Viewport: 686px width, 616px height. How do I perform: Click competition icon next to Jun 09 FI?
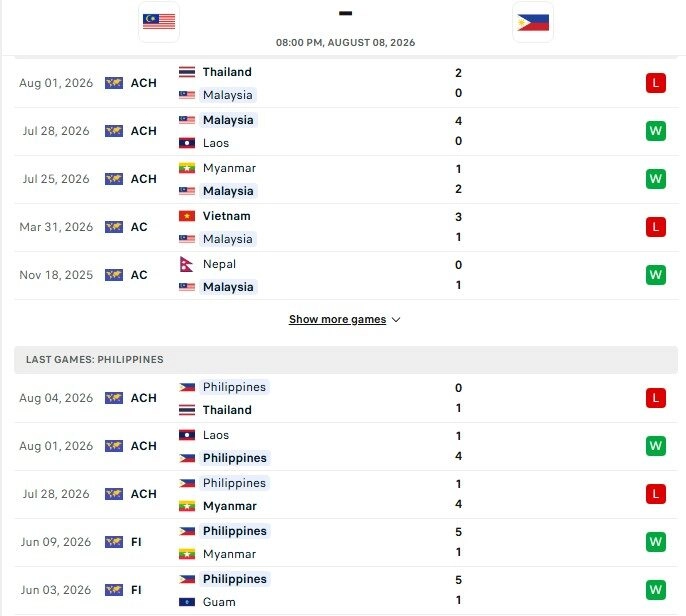pyautogui.click(x=114, y=542)
